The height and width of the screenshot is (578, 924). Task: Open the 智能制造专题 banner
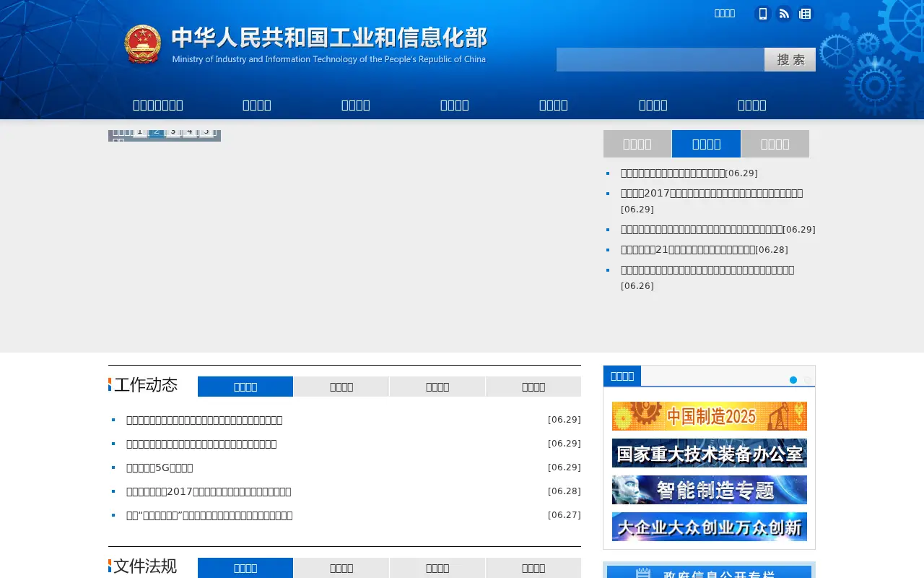(x=710, y=490)
